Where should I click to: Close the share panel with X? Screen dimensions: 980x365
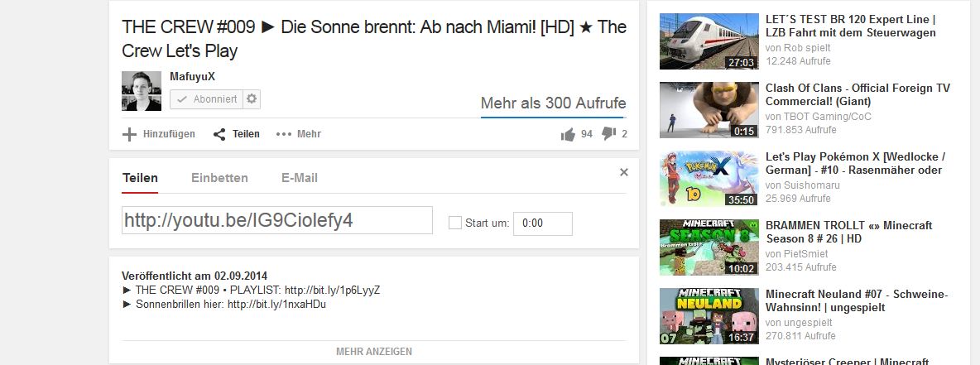624,172
